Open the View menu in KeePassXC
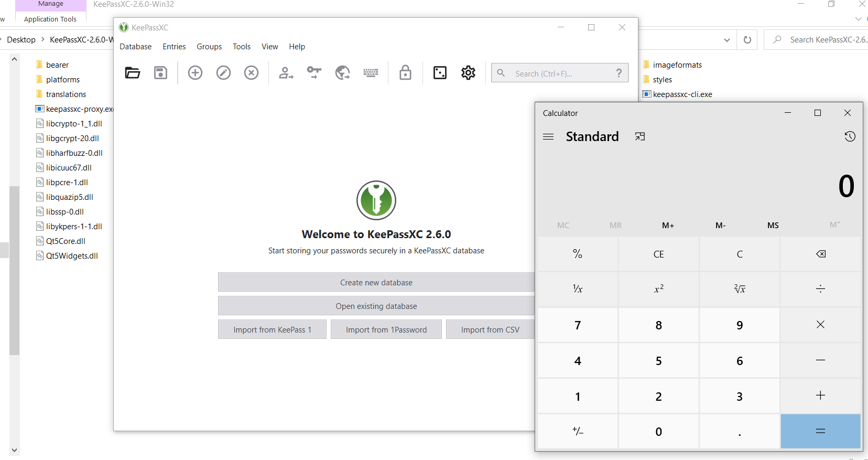Screen dimensions: 868x460 tap(270, 47)
